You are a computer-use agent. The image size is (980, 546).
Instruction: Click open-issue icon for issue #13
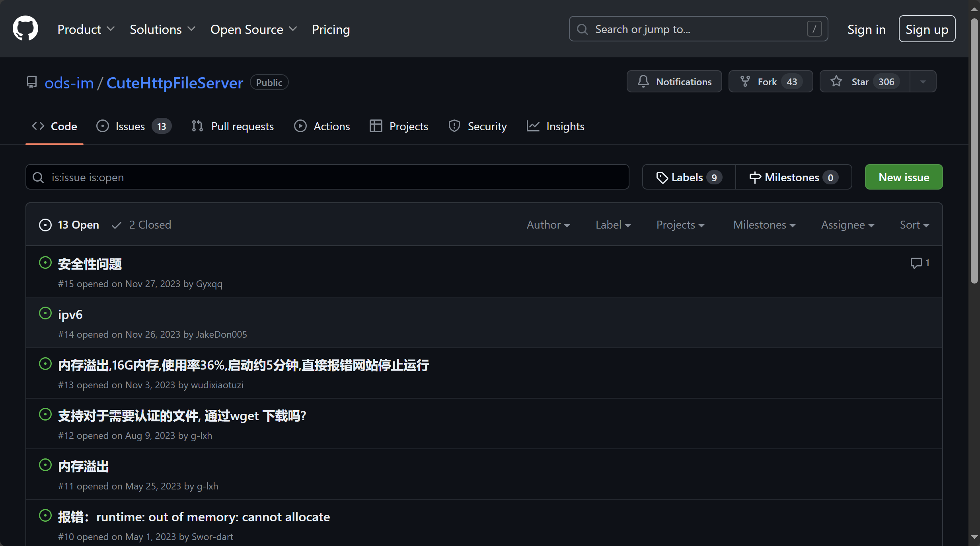[45, 364]
